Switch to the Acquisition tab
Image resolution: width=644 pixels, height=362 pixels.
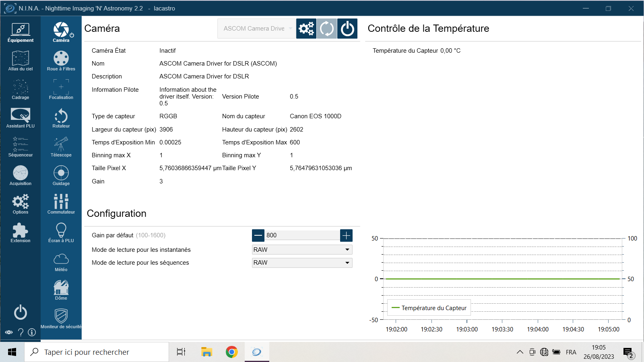click(21, 176)
